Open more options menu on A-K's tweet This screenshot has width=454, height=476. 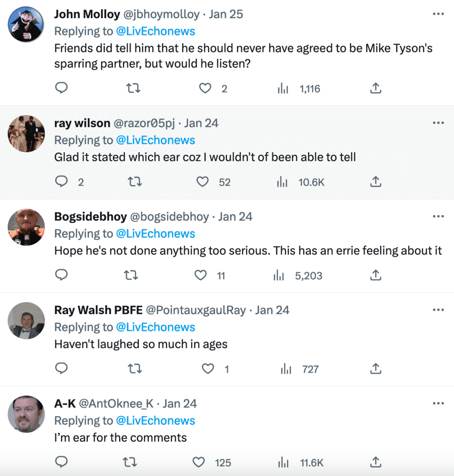tap(438, 403)
